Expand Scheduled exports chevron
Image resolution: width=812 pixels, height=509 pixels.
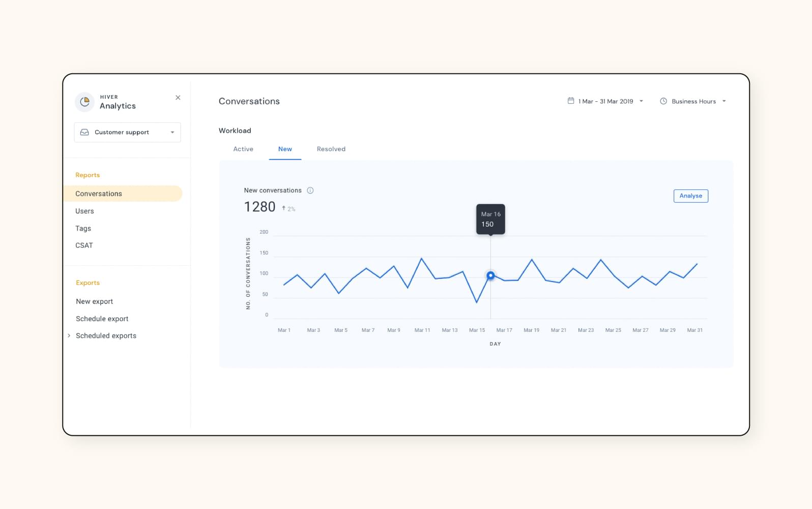69,335
